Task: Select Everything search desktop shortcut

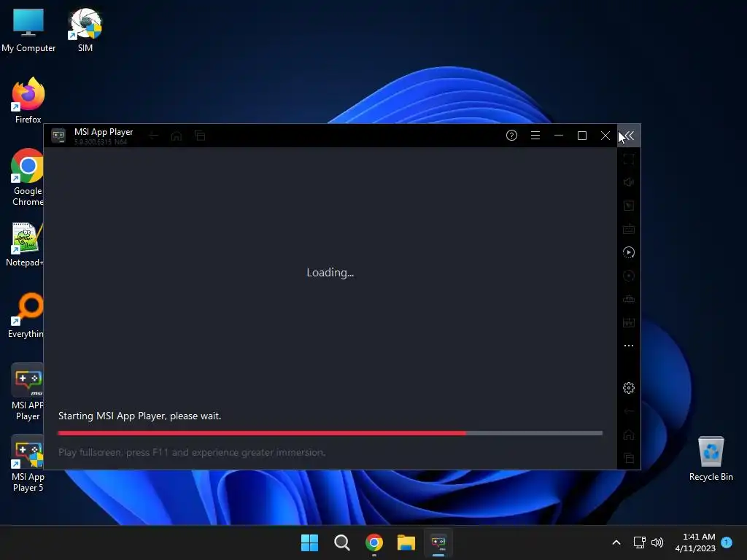Action: tap(26, 316)
